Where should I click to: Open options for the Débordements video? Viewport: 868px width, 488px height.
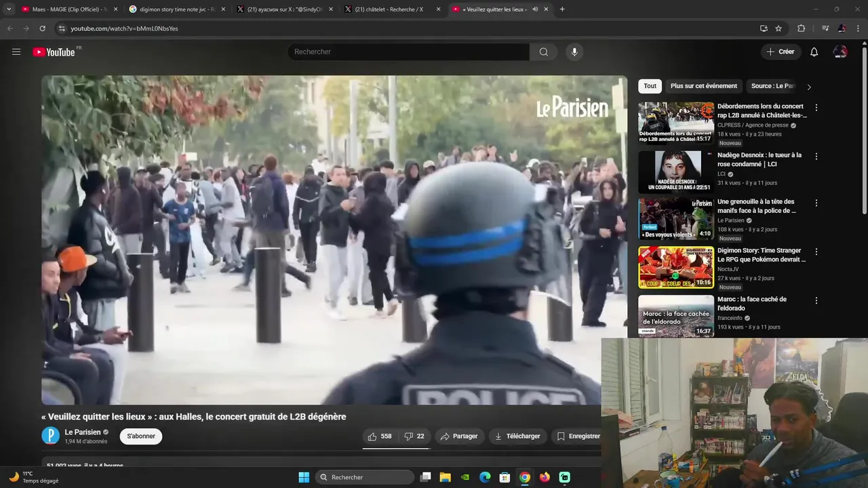(816, 108)
